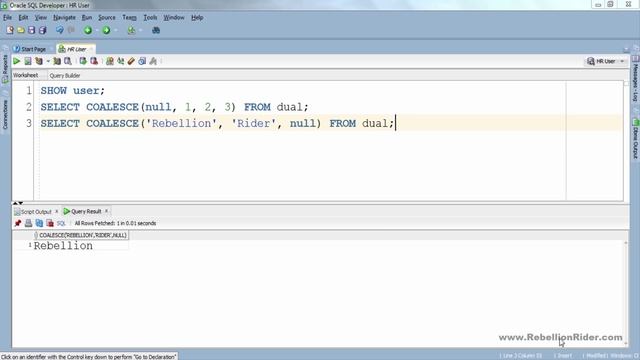Place cursor on 'SHOW user;' line

coord(73,91)
